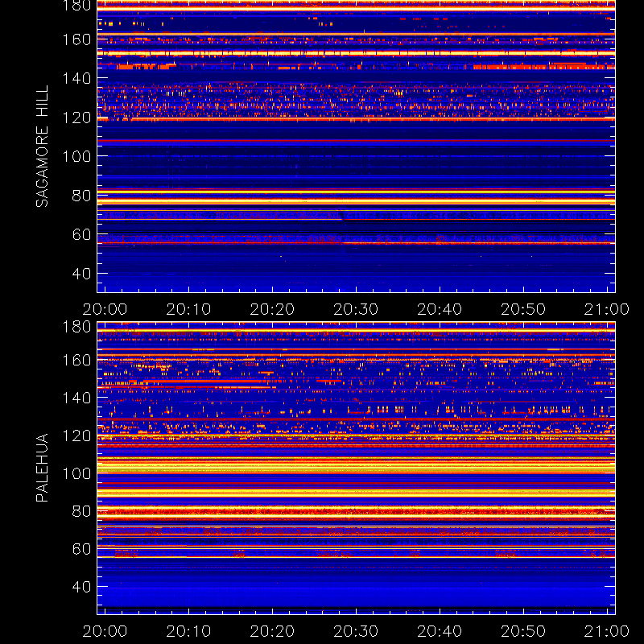Choose the 20:00 time label below Palehua plot
This screenshot has height=644, width=644.
tap(105, 631)
